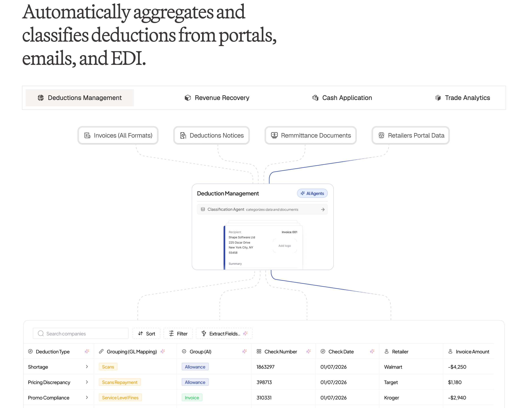
Task: Select the Trade Analytics tab
Action: 463,98
